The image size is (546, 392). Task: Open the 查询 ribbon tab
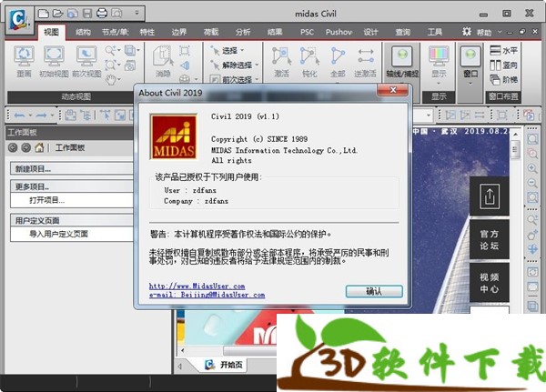(x=402, y=32)
